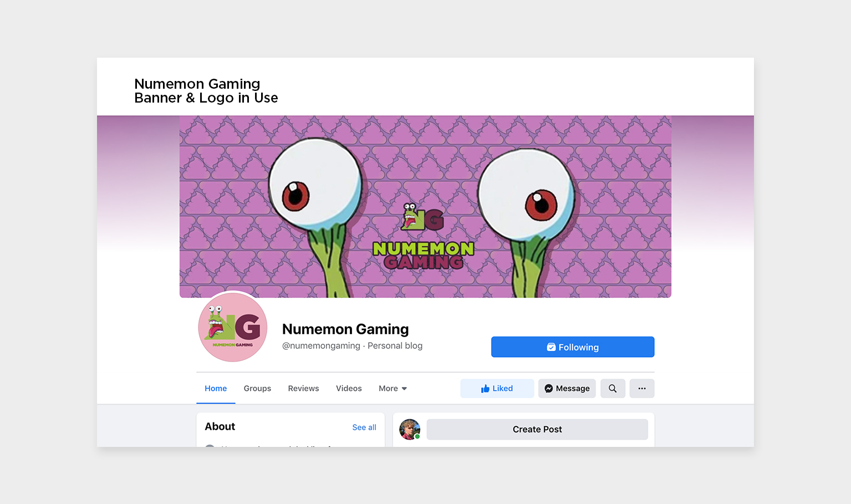Expand the More dropdown menu
The image size is (851, 504).
coord(393,389)
